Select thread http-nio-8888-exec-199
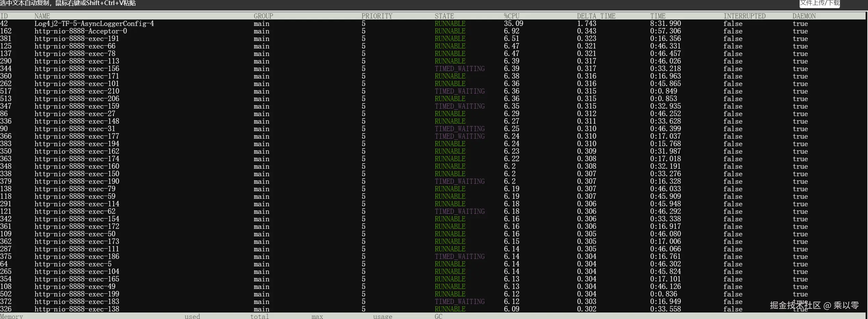This screenshot has width=868, height=319. [77, 294]
